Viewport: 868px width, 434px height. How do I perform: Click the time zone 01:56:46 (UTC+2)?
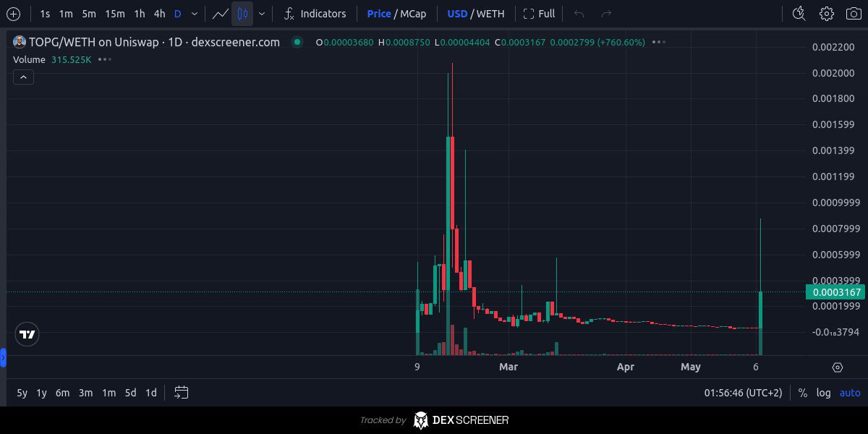click(x=743, y=393)
